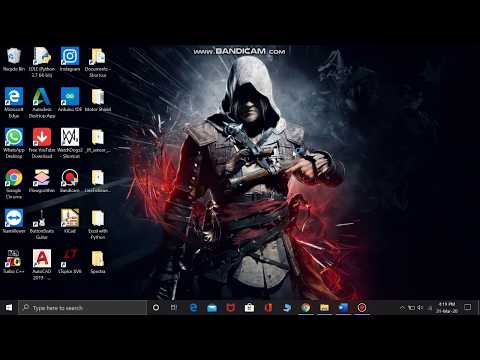Select the WatchDogs2 Shortcut icon
Viewport: 480px width, 360px height.
[x=70, y=143]
